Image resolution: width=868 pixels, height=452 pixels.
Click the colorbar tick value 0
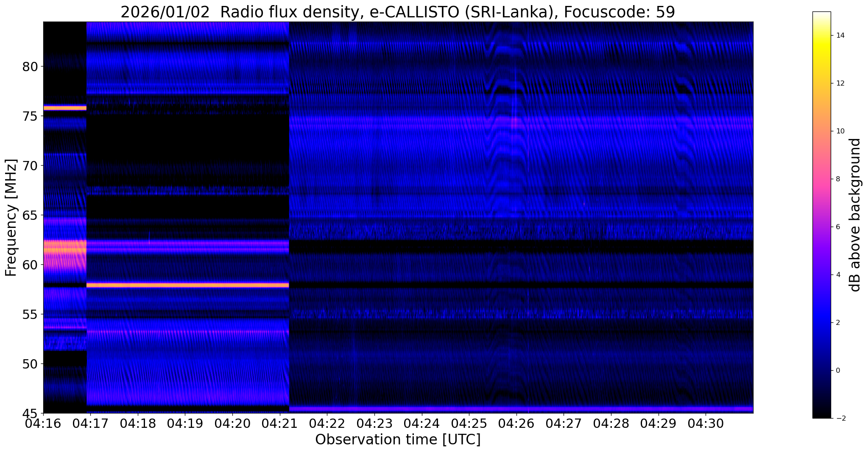coord(837,371)
